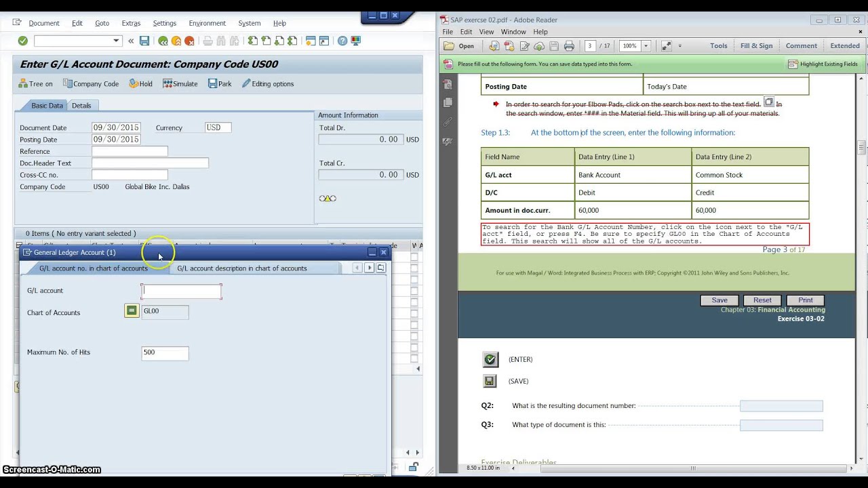The width and height of the screenshot is (868, 488).
Task: Open the Extras menu in SAP
Action: tap(131, 23)
